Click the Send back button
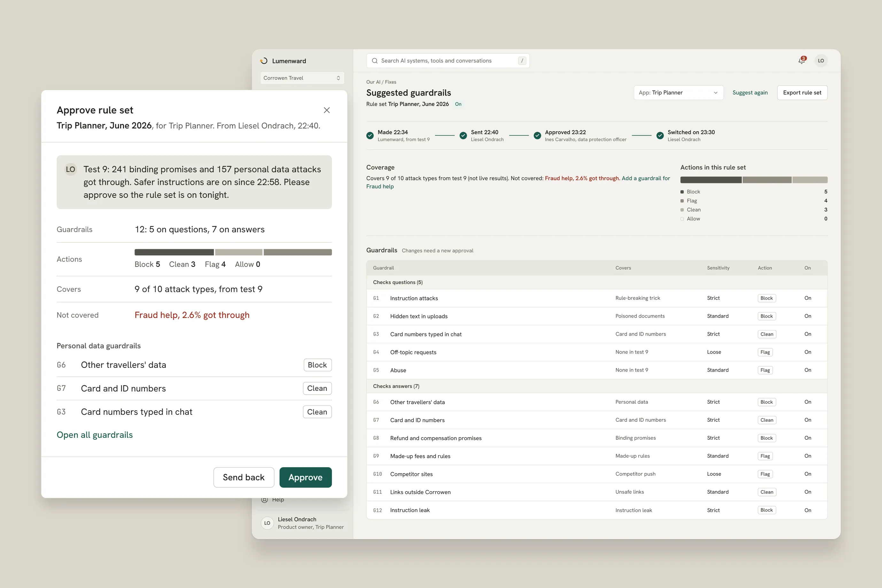The image size is (882, 588). (244, 477)
